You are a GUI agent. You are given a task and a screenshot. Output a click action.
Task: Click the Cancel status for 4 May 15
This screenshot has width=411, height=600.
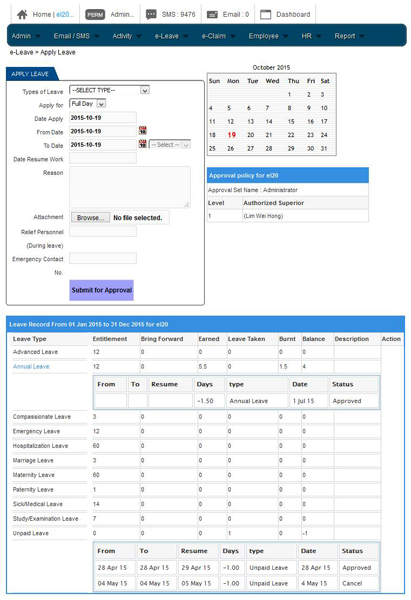(x=352, y=584)
